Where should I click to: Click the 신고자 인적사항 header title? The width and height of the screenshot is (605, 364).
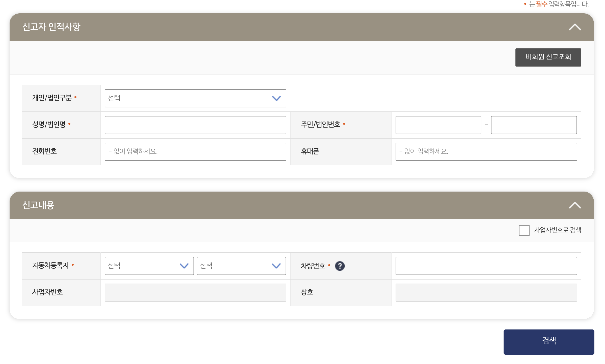[x=51, y=27]
